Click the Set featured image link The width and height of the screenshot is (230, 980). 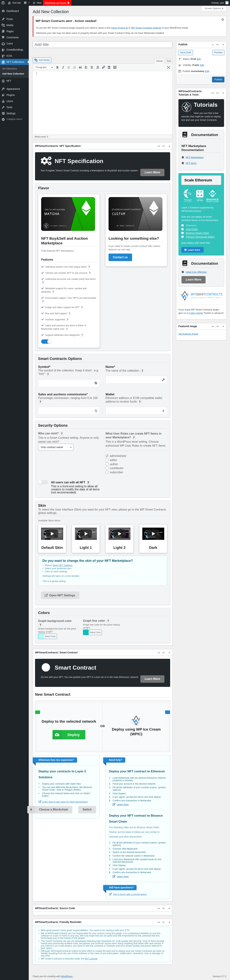188,334
